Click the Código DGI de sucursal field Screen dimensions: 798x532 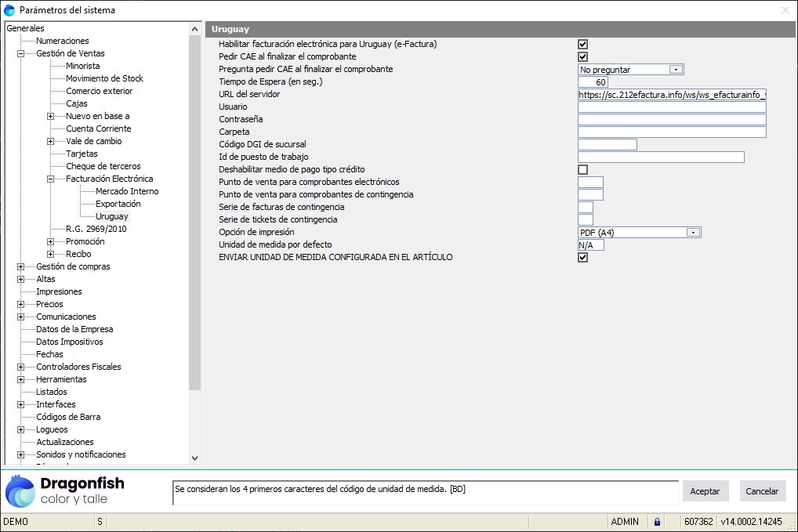[x=608, y=144]
